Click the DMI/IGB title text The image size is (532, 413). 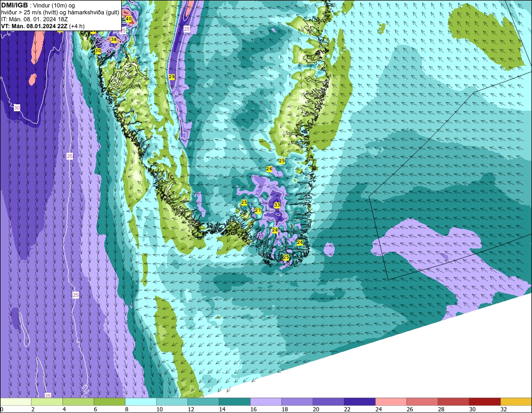14,5
